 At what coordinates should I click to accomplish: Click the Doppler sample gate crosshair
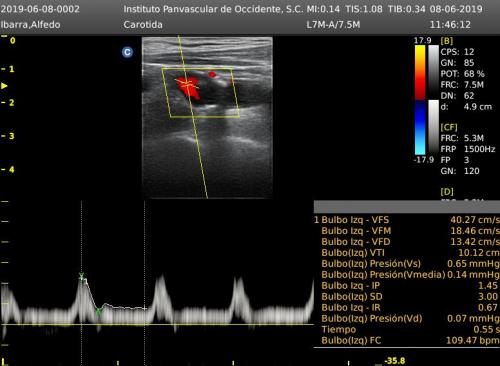pos(187,83)
